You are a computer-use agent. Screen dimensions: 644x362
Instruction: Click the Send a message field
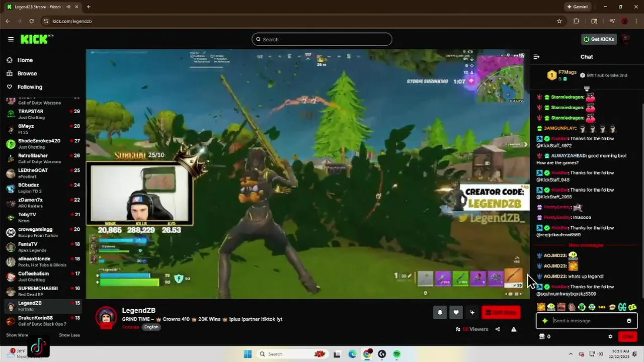[x=587, y=321]
